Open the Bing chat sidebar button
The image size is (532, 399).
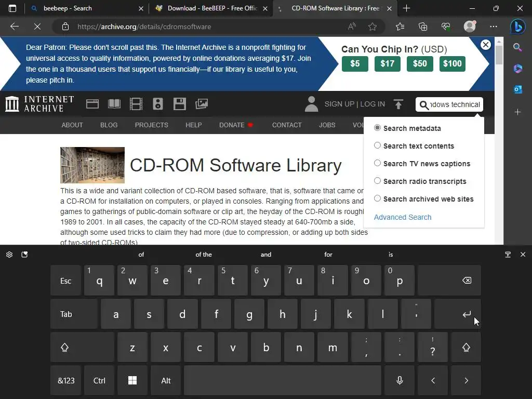(x=518, y=26)
